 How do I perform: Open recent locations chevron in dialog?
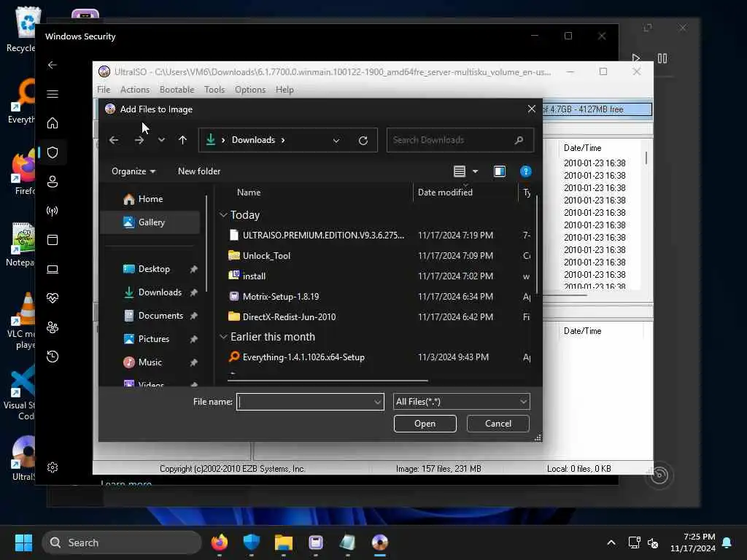tap(161, 140)
